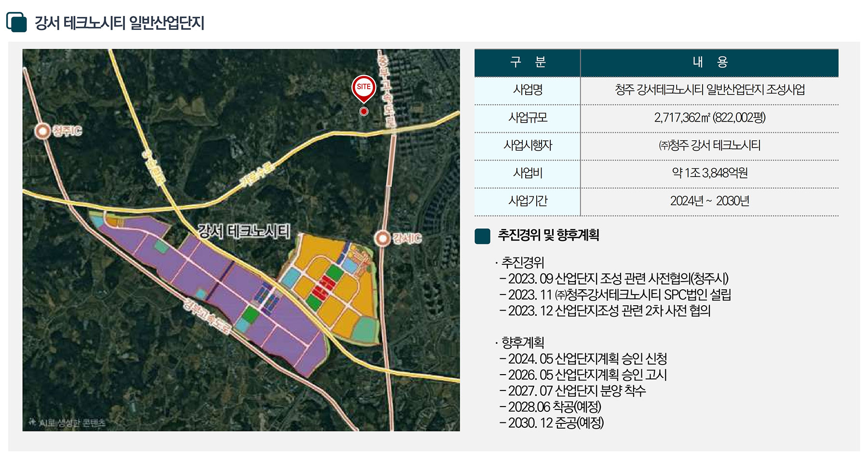The width and height of the screenshot is (868, 460).
Task: Click the 2023. 09 산업단지 조성 관련 사전협의 line
Action: click(614, 279)
